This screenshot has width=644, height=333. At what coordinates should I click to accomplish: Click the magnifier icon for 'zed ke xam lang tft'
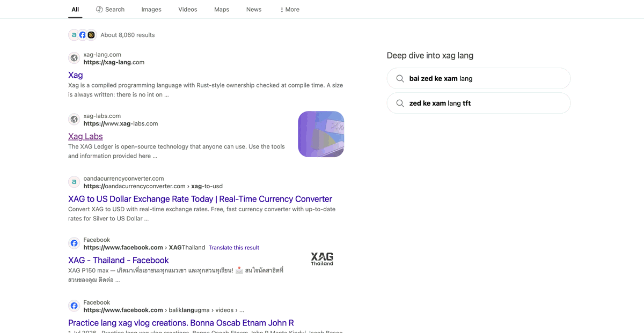(400, 103)
